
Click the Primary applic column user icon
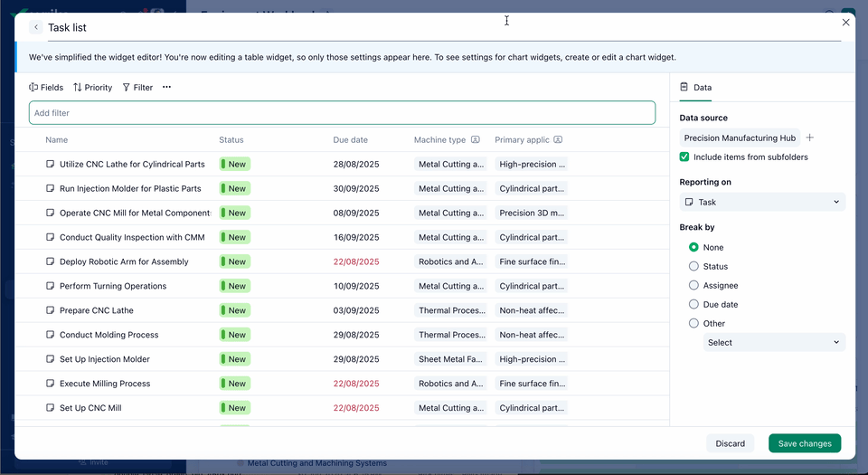point(558,140)
